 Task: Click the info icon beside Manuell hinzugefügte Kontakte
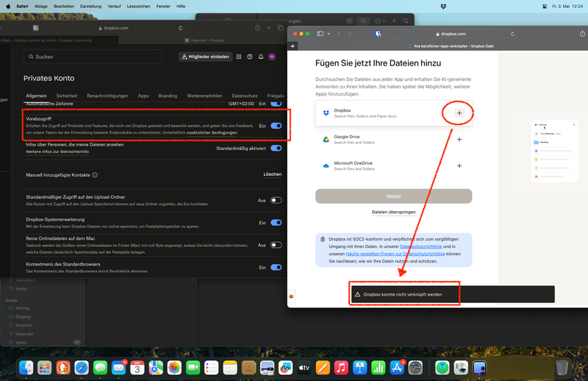click(96, 175)
